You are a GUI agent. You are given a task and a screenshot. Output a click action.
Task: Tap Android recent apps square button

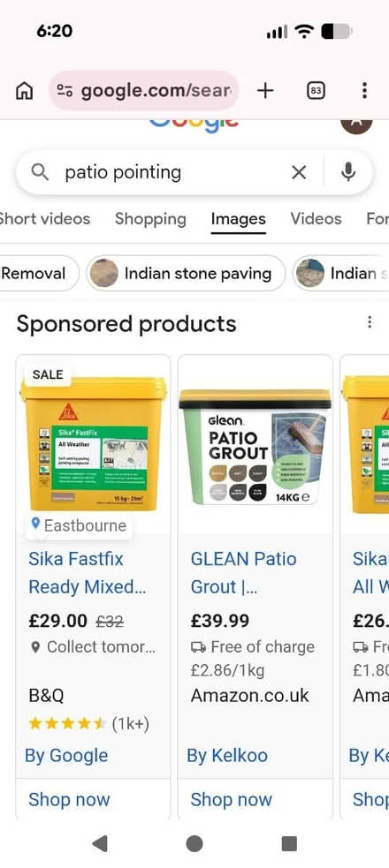click(x=289, y=843)
